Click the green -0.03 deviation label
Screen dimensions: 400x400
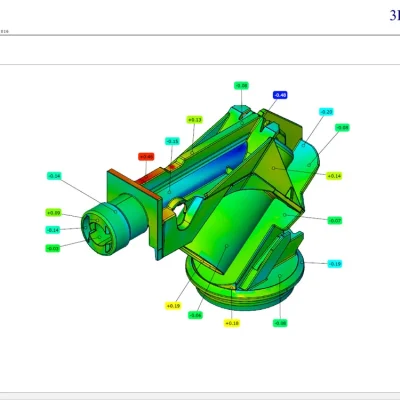pos(53,248)
